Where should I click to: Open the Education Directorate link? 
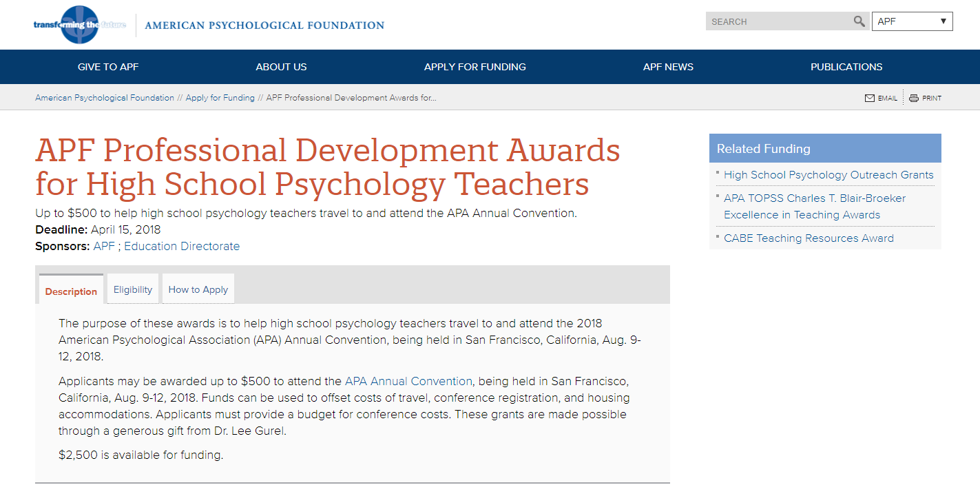point(181,246)
